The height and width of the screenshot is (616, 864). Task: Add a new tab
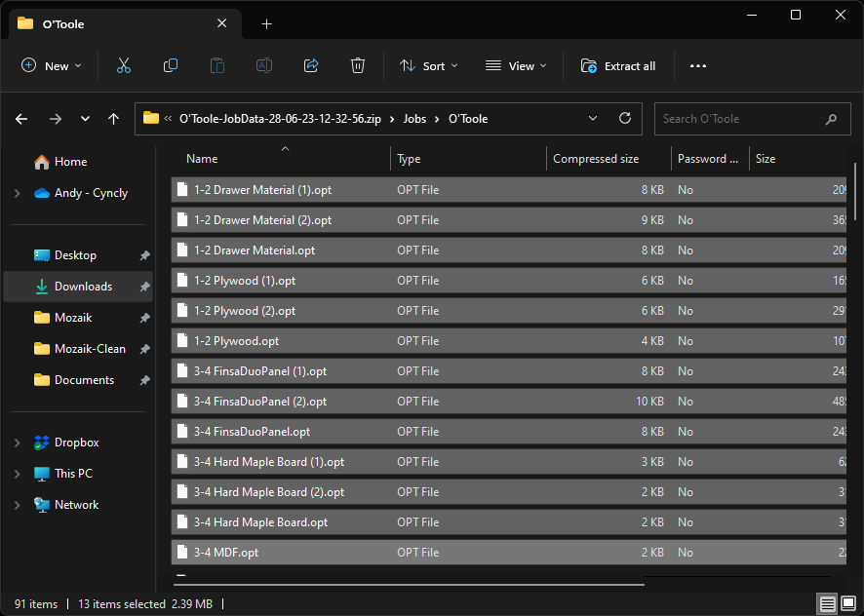[x=266, y=23]
